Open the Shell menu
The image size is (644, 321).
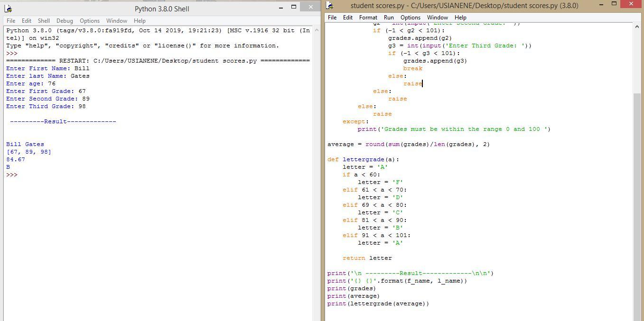[x=44, y=21]
